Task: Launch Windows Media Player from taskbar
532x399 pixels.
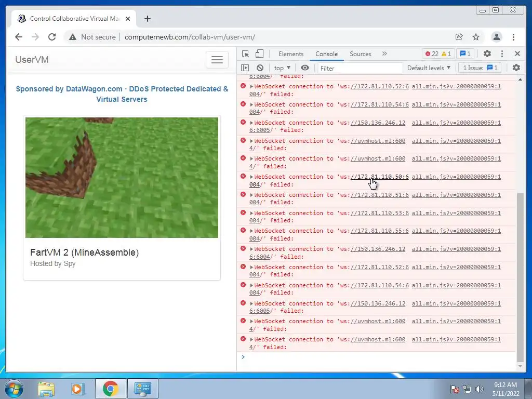Action: (x=77, y=389)
